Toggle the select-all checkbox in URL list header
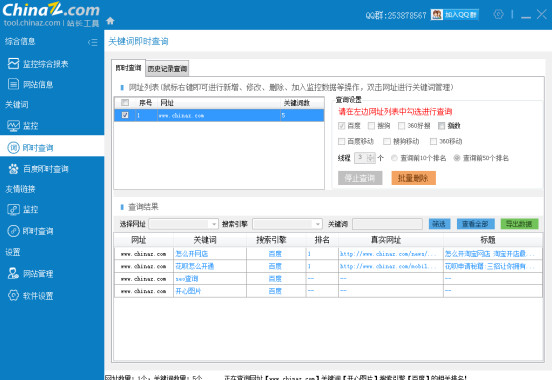This screenshot has height=380, width=555. point(125,103)
